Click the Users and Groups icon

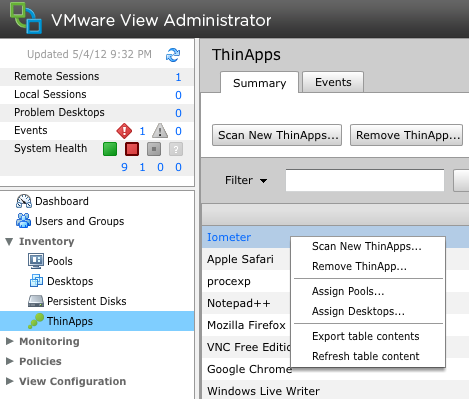tap(23, 221)
